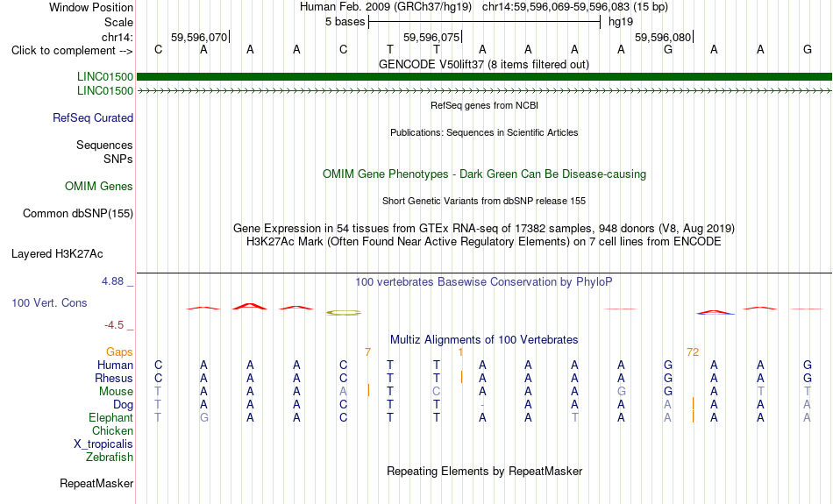Viewport: 833px width, 504px height.
Task: Click 'Repeating Elements by RepeatMasker' title
Action: 485,471
